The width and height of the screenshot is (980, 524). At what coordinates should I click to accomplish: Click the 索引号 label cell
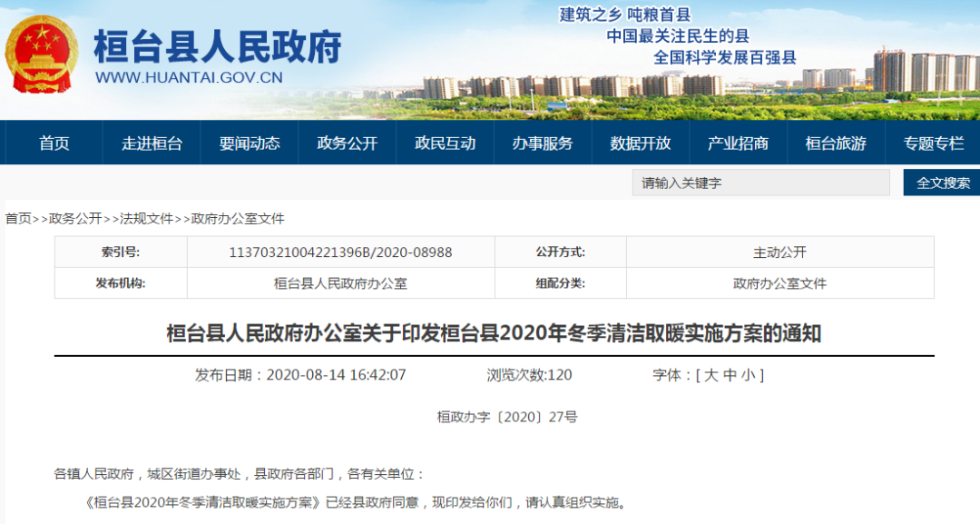pyautogui.click(x=121, y=252)
